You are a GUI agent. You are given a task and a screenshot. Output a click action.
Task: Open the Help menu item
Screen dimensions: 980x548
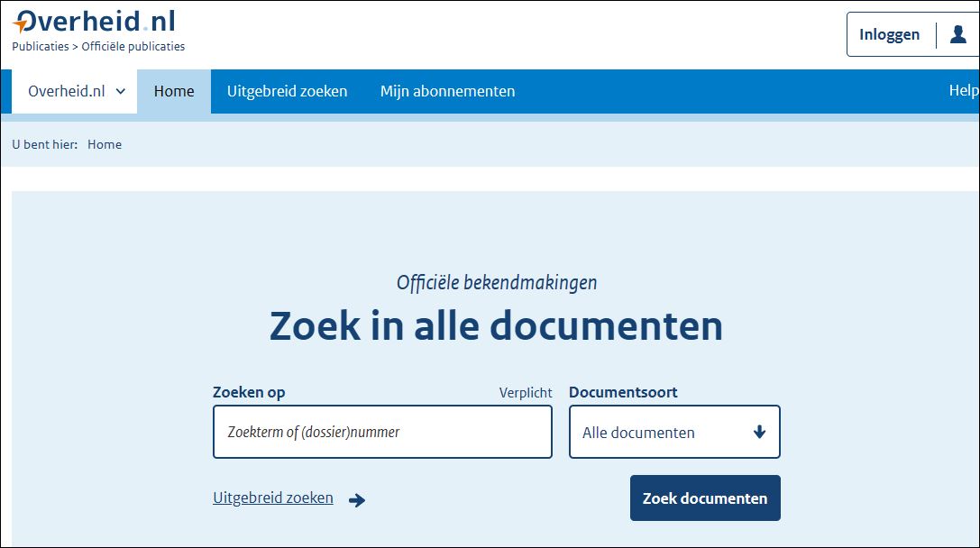[x=963, y=91]
